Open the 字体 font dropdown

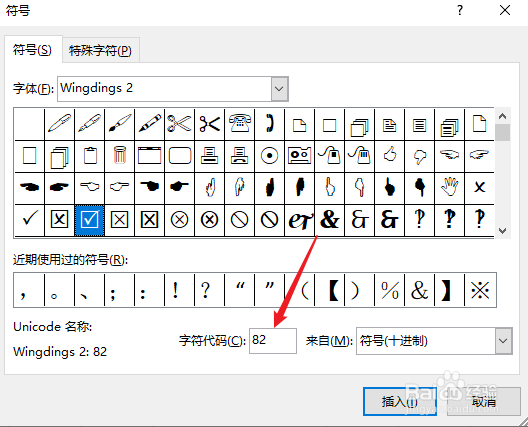click(279, 89)
